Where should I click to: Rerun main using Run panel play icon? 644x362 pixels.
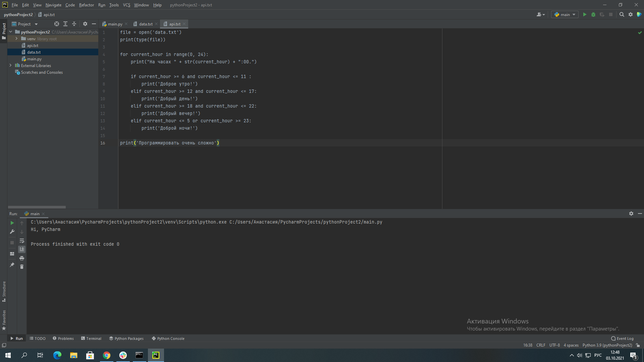click(12, 223)
